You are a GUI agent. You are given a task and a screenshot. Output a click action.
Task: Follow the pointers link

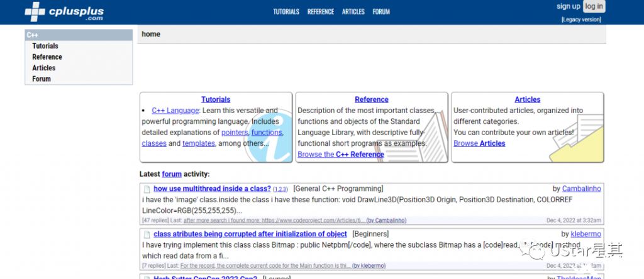click(x=235, y=133)
